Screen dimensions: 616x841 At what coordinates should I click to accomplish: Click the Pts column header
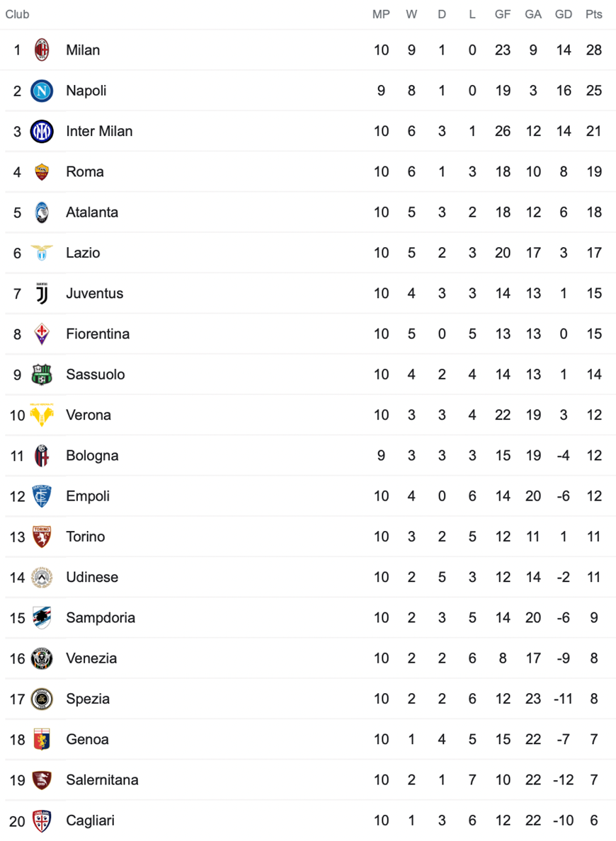pyautogui.click(x=593, y=14)
